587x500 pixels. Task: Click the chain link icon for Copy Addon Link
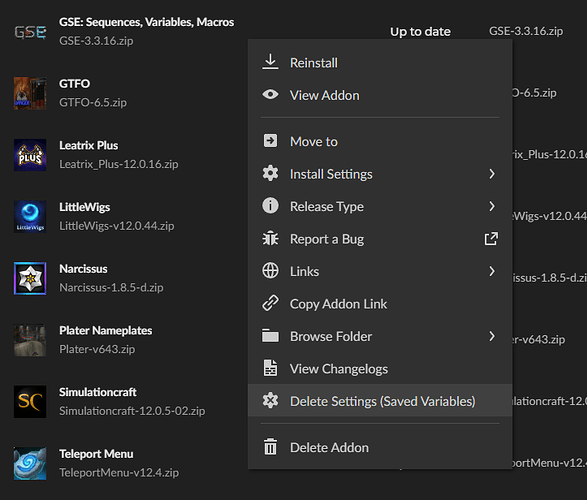270,304
